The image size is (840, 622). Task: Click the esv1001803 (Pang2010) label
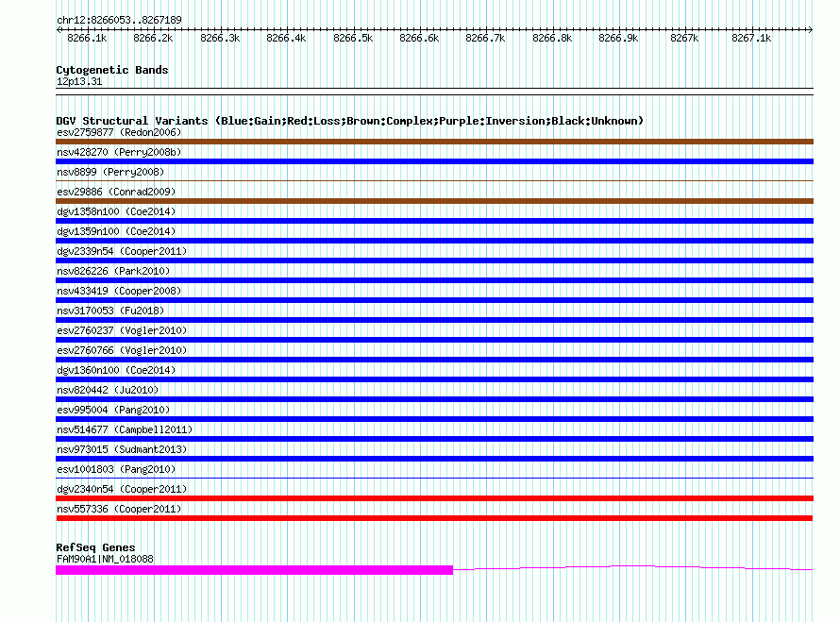point(116,469)
